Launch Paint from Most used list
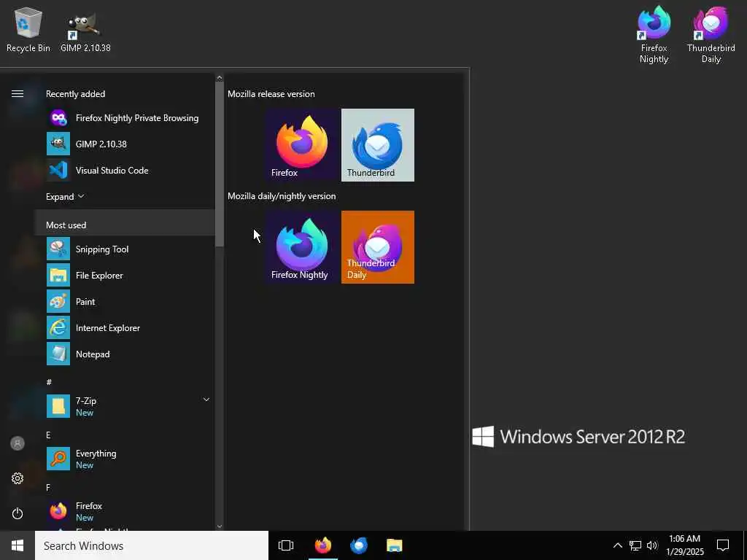The image size is (747, 560). point(125,301)
